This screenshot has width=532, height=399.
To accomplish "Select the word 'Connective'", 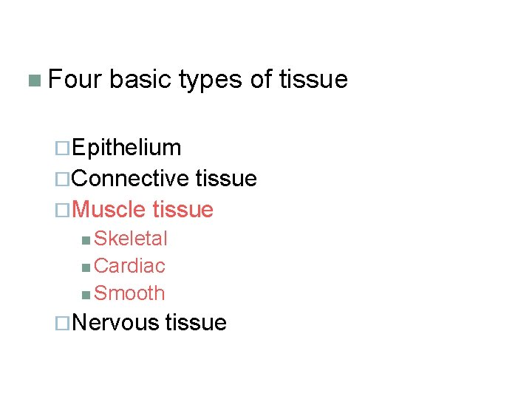I will (132, 179).
